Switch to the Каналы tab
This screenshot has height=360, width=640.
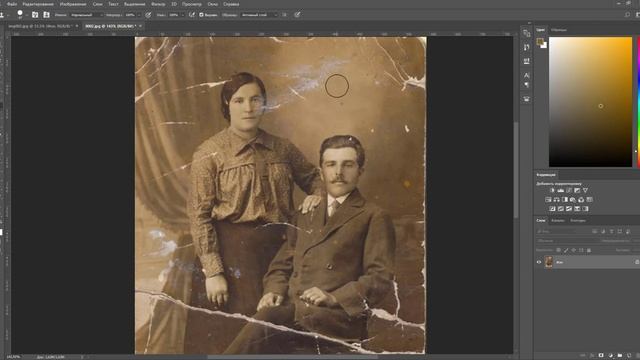(x=558, y=220)
